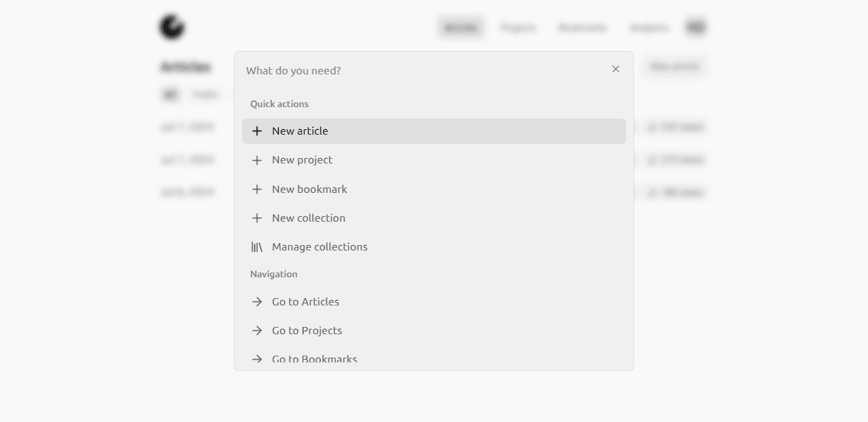Click the blurred New article button behind the palette
Viewport: 868px width, 422px height.
click(674, 66)
